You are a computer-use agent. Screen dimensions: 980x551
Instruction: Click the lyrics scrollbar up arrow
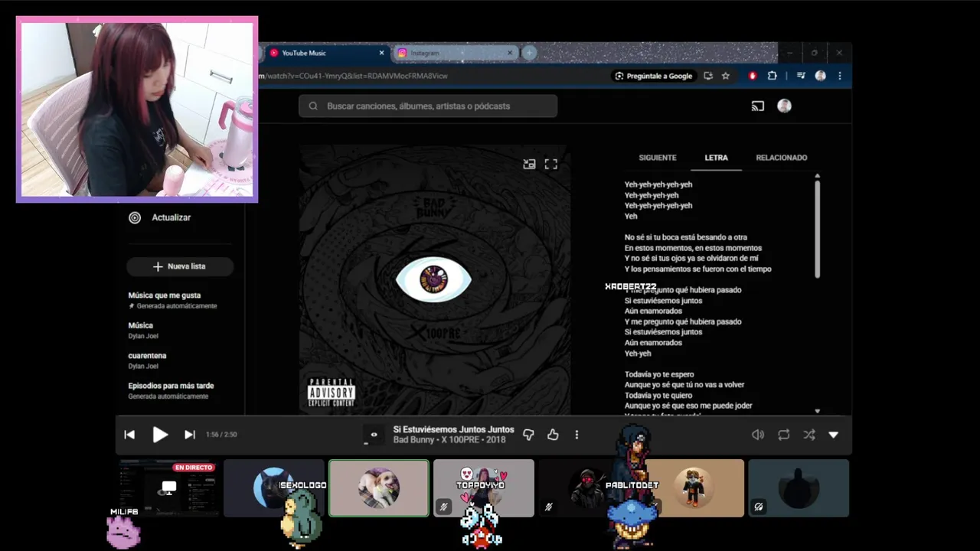[x=817, y=176]
